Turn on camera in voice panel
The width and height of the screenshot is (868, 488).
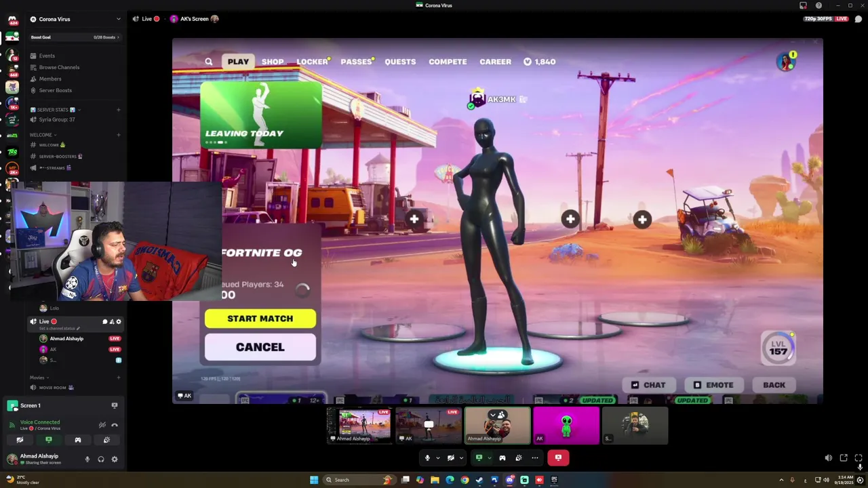pos(20,440)
